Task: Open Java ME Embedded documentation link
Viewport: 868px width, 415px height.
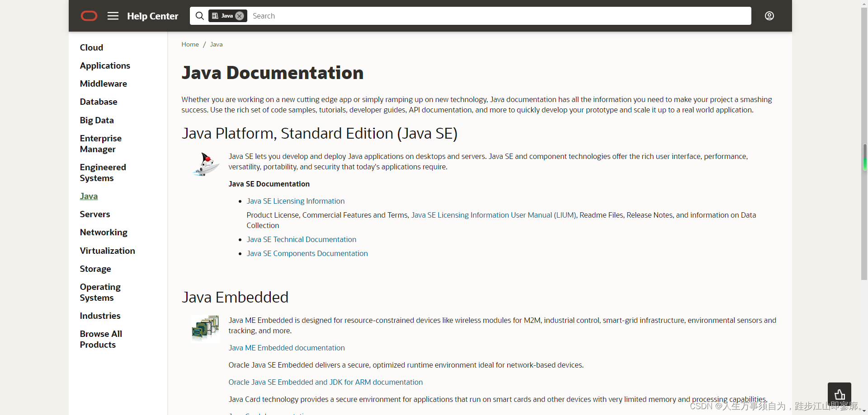Action: tap(287, 348)
